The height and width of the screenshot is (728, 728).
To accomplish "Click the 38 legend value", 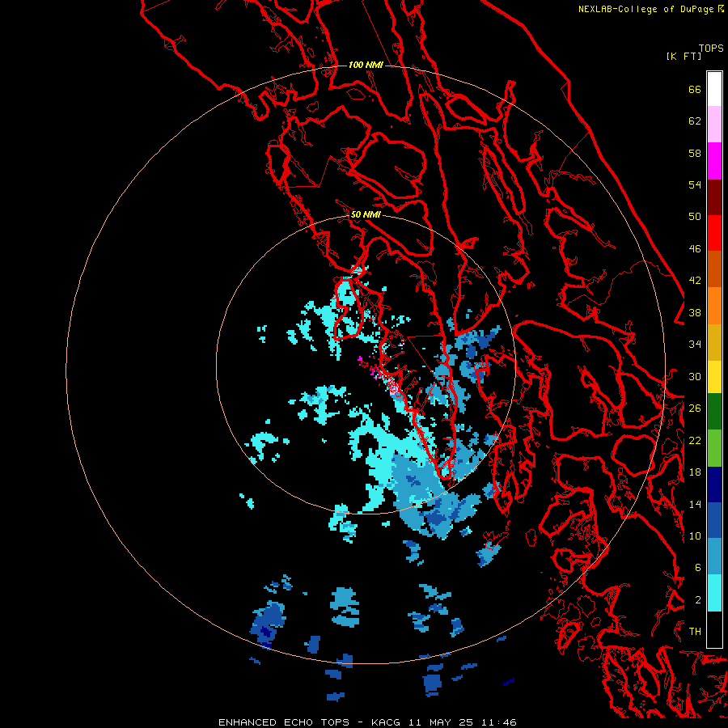I will click(695, 312).
